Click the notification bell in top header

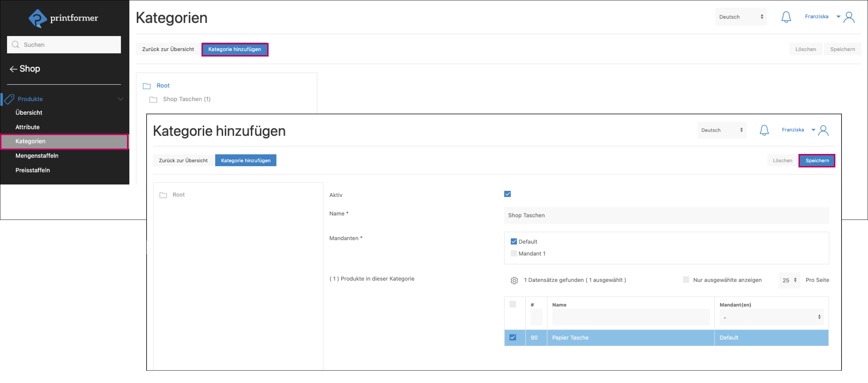tap(786, 17)
